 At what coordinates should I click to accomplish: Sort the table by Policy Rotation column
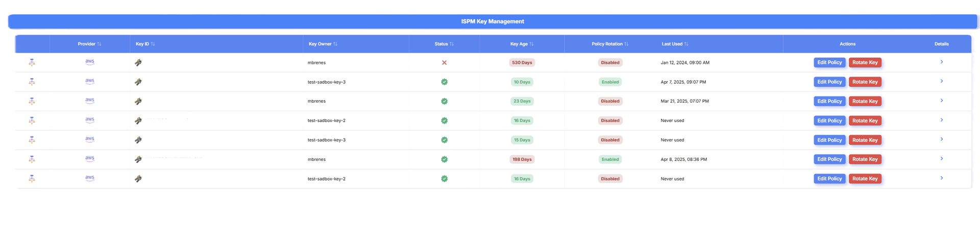(610, 44)
